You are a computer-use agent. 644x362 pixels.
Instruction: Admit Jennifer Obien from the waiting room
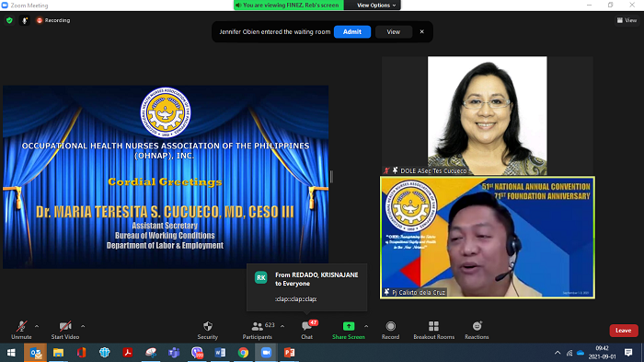[352, 31]
